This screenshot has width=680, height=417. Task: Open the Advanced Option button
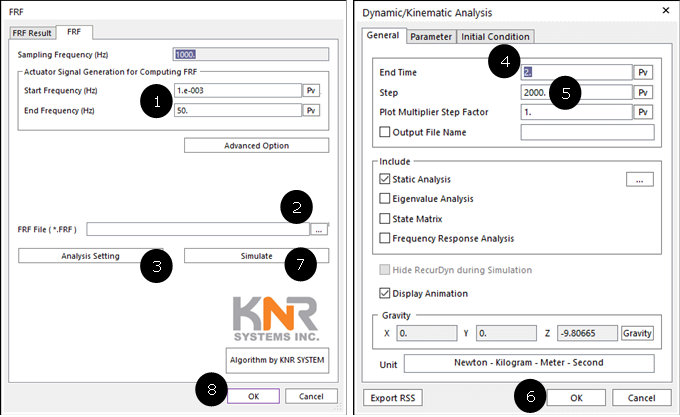click(256, 146)
